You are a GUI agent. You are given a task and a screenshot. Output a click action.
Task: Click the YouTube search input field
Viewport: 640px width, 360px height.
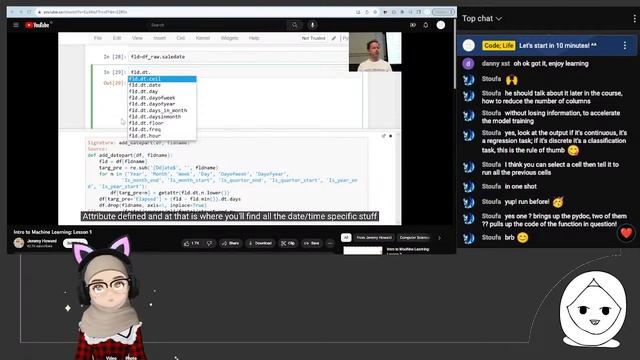(x=216, y=25)
